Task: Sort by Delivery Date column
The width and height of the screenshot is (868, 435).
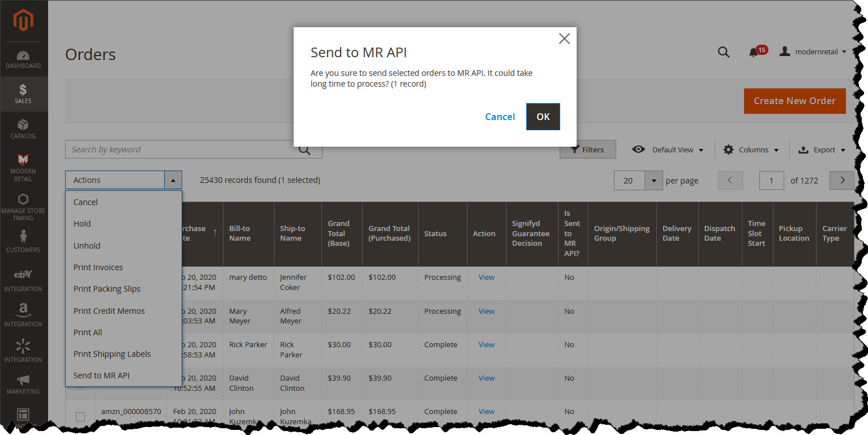Action: 677,233
